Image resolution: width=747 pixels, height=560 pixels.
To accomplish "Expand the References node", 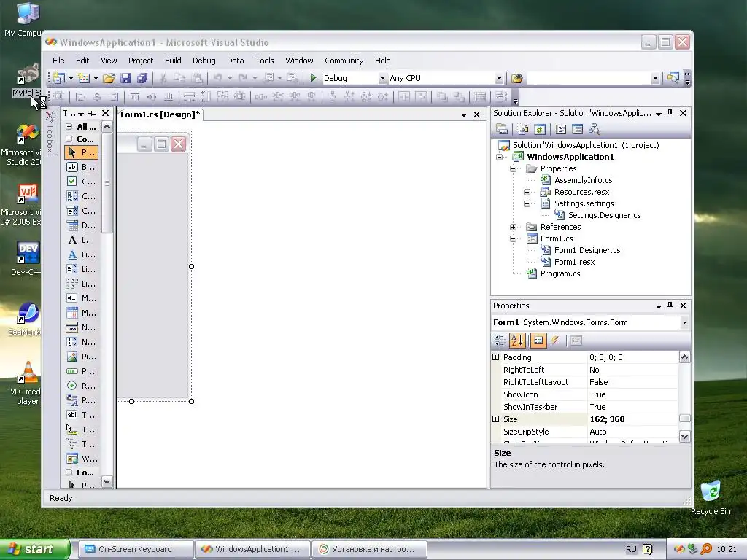I will pyautogui.click(x=513, y=227).
